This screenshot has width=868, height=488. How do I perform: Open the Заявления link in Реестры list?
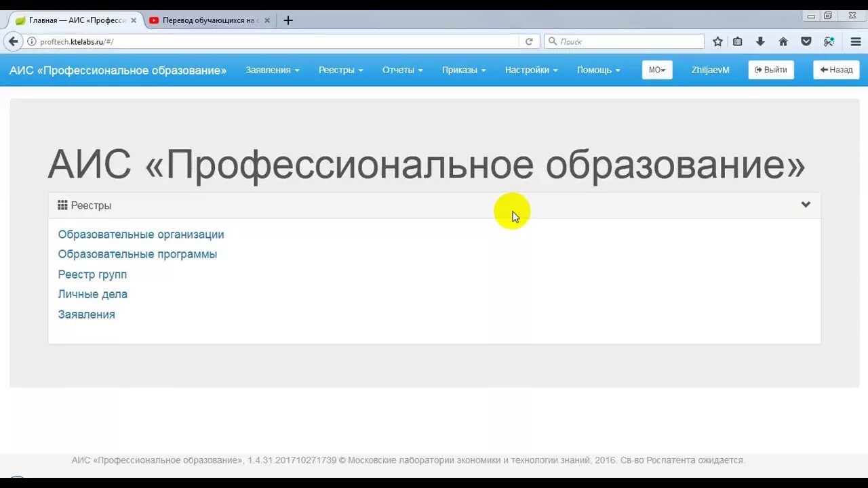click(x=87, y=314)
